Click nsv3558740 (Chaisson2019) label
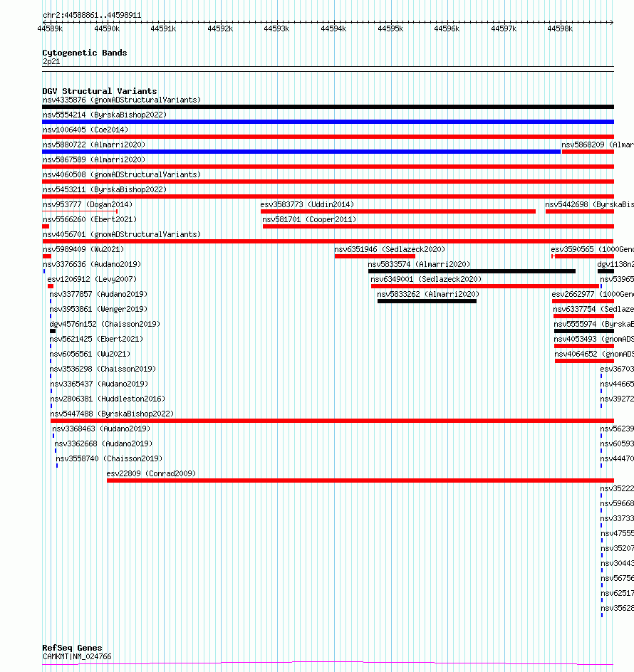 (110, 459)
